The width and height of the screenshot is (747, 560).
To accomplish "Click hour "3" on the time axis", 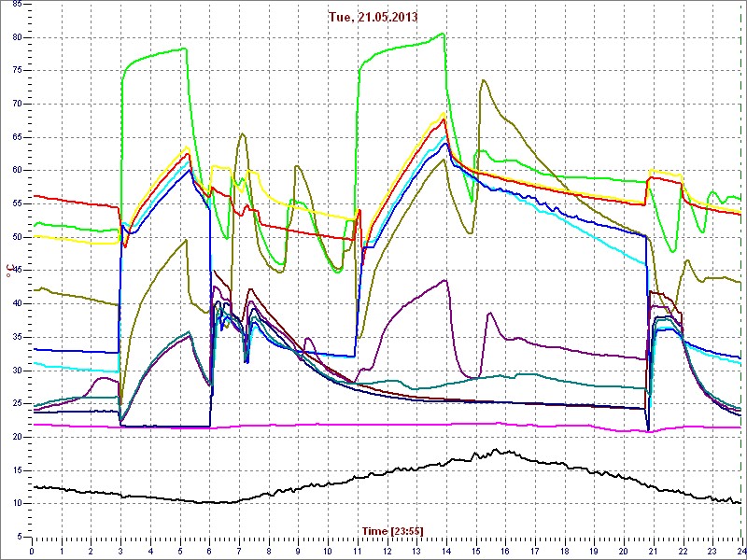I will [x=120, y=551].
